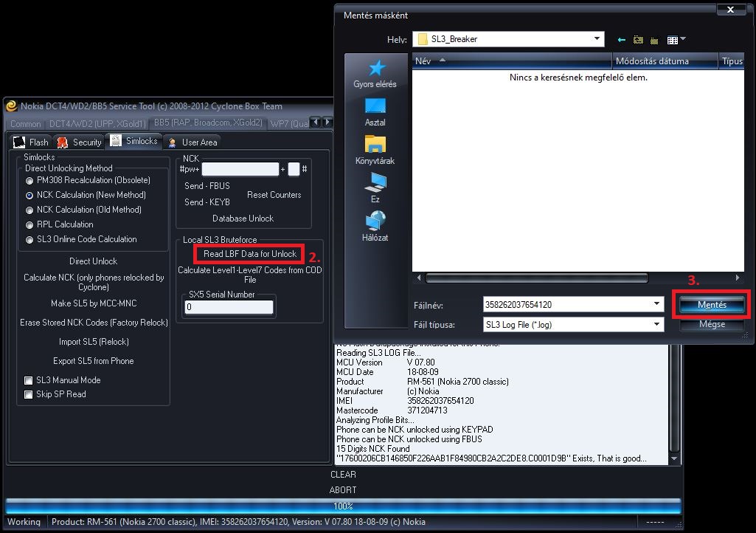
Task: Click Direct Unlock button
Action: point(93,261)
